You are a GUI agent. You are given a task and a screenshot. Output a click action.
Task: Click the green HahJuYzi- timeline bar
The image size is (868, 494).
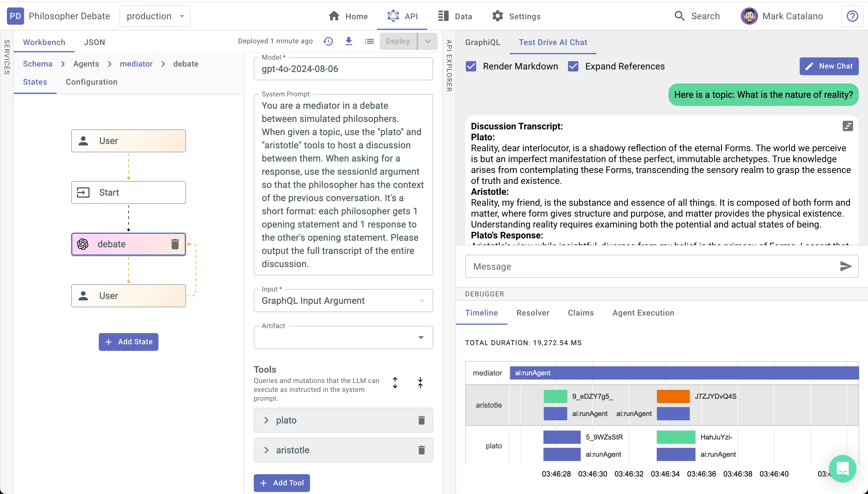(x=675, y=437)
